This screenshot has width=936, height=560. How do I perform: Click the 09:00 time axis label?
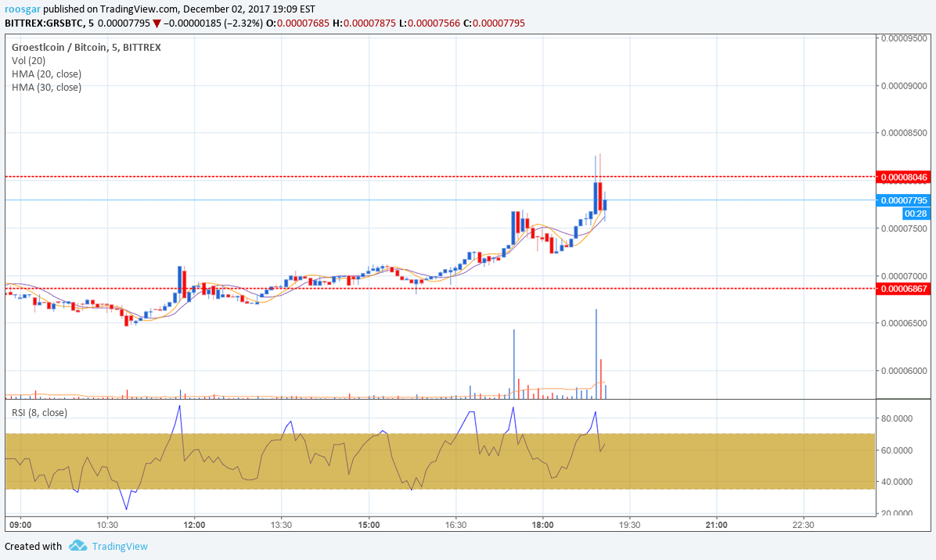tap(21, 525)
